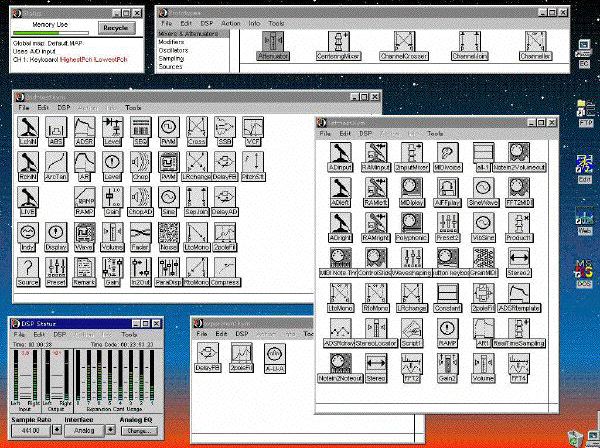Select the DelayAD module icon
The image size is (600, 448).
click(x=225, y=202)
